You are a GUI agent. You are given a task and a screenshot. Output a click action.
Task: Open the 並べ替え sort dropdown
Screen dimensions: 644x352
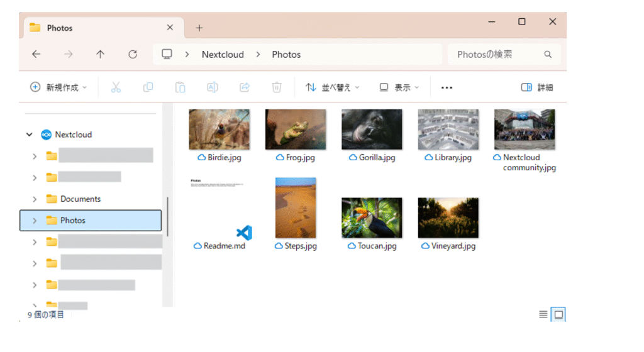tap(333, 87)
